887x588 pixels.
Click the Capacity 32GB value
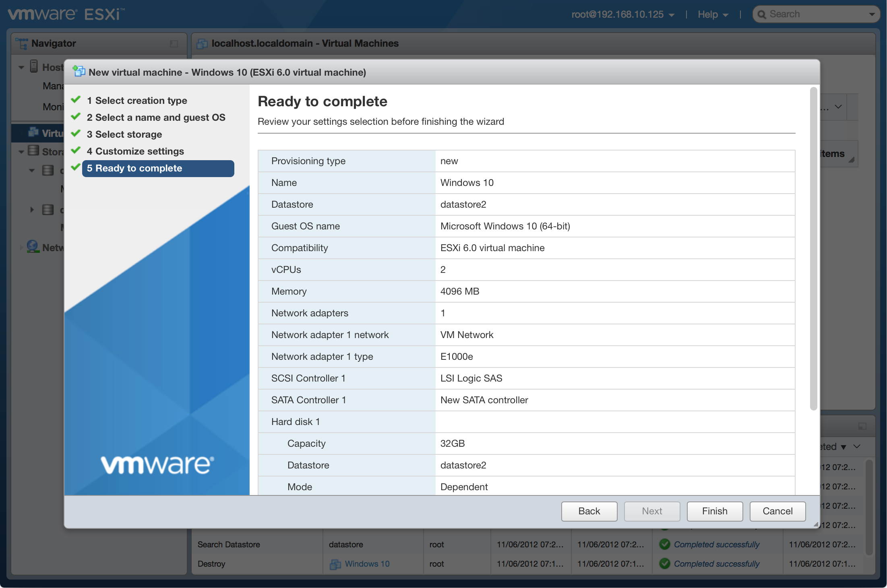tap(453, 444)
